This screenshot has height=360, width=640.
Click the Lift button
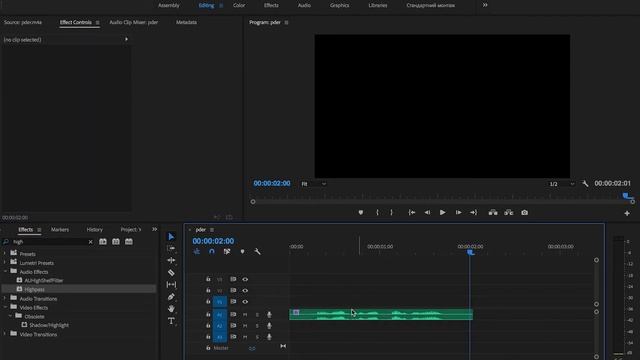pos(493,213)
